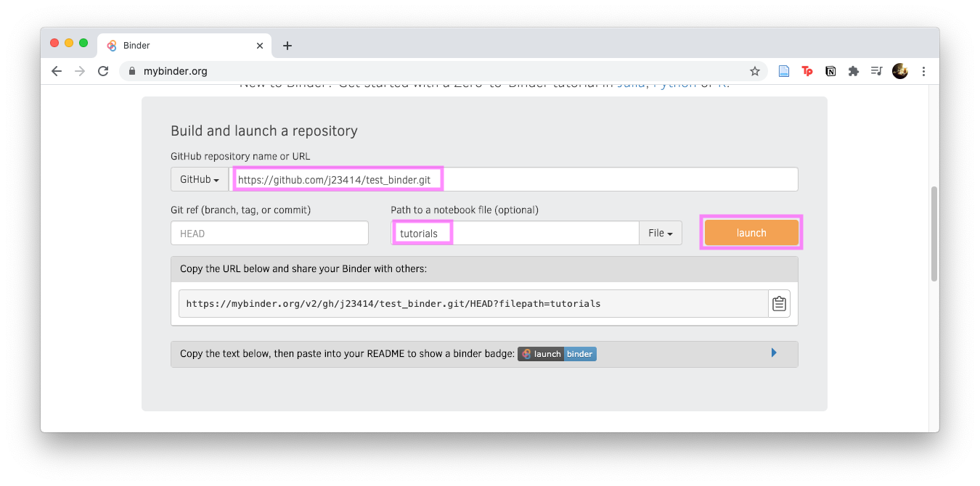The height and width of the screenshot is (486, 980).
Task: Open Chrome three-dot menu
Action: (x=923, y=71)
